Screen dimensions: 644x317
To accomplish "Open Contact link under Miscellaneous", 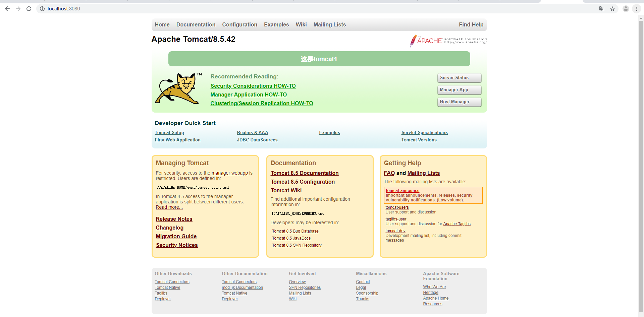I will tap(363, 282).
